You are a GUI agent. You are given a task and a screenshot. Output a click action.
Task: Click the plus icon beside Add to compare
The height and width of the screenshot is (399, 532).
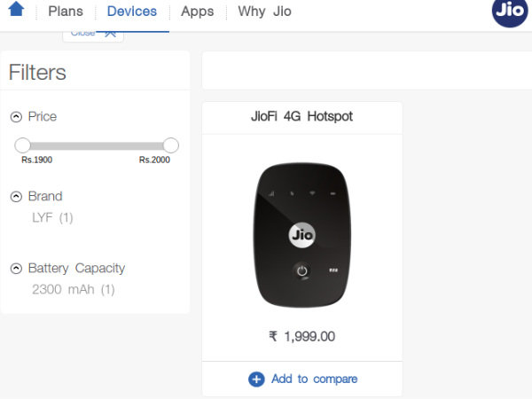point(256,379)
